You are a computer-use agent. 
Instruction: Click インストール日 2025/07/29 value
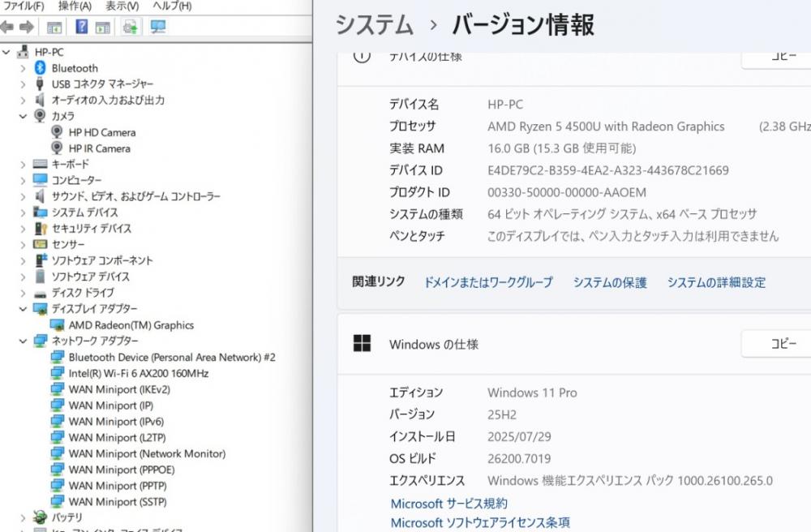click(519, 437)
